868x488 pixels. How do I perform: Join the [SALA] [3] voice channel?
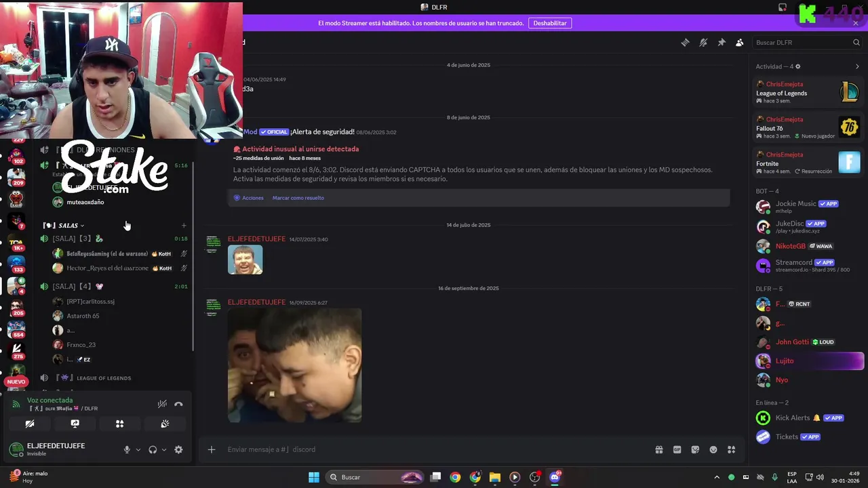(113, 239)
